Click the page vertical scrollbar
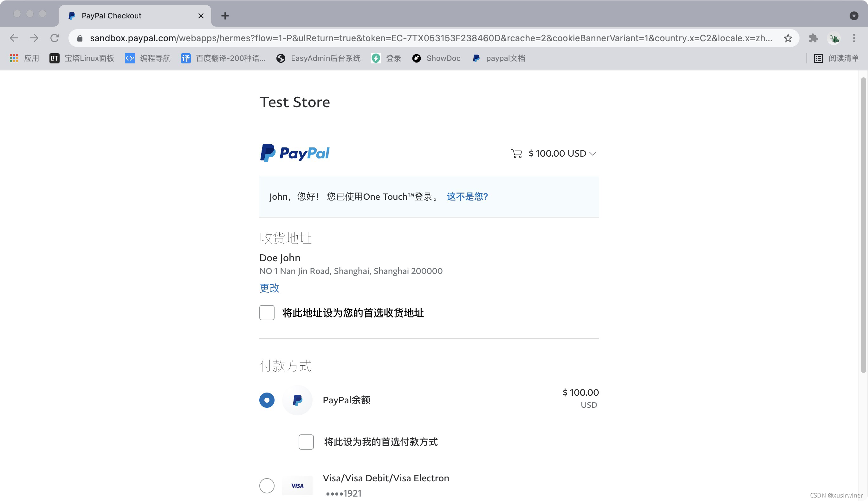The height and width of the screenshot is (501, 868). 863,225
